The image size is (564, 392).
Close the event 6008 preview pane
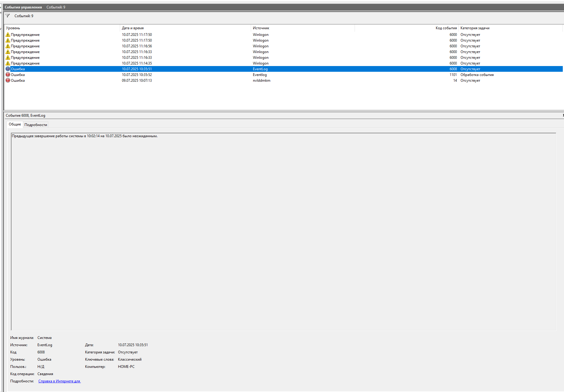pos(563,115)
